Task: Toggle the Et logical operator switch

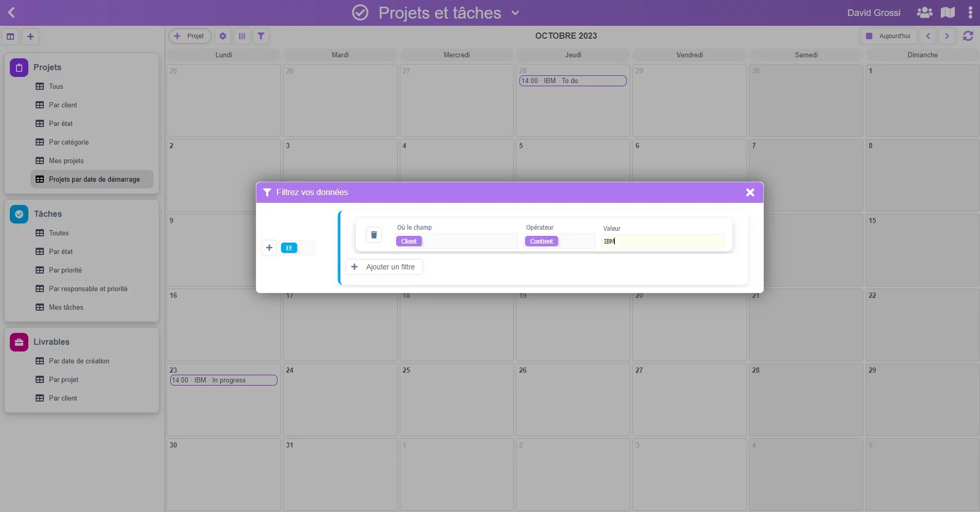Action: pyautogui.click(x=298, y=248)
